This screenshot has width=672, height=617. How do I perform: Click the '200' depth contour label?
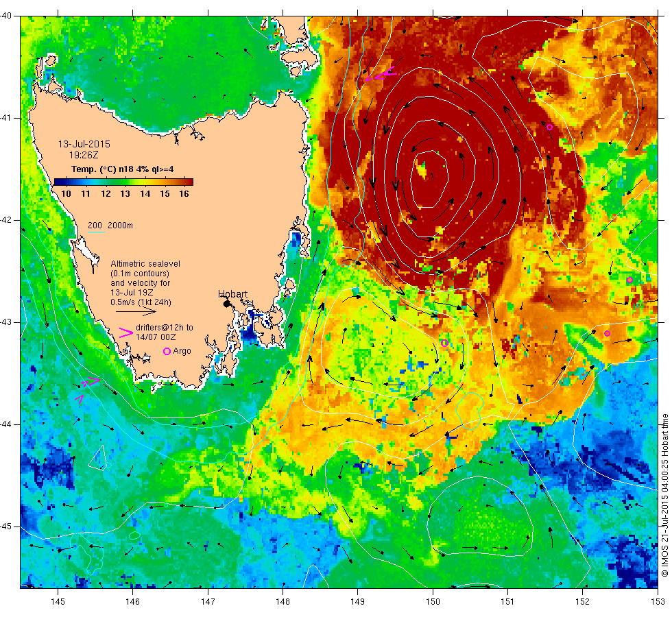[95, 226]
